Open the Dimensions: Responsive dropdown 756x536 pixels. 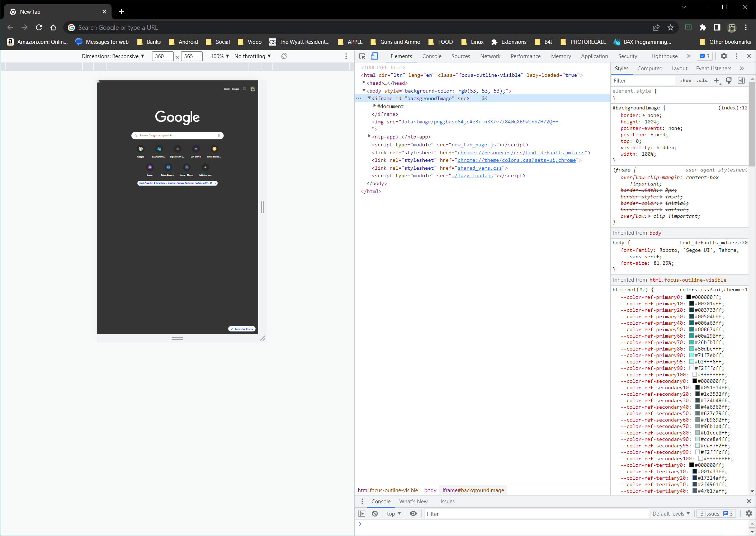click(x=113, y=56)
